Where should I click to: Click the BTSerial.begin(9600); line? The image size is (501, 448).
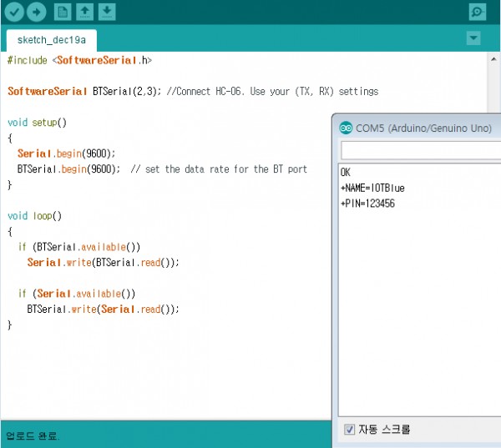68,169
